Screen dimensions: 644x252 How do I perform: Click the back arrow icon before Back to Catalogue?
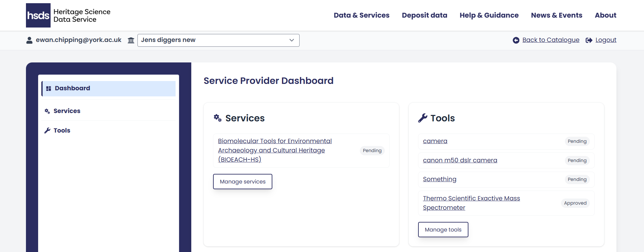(x=516, y=40)
